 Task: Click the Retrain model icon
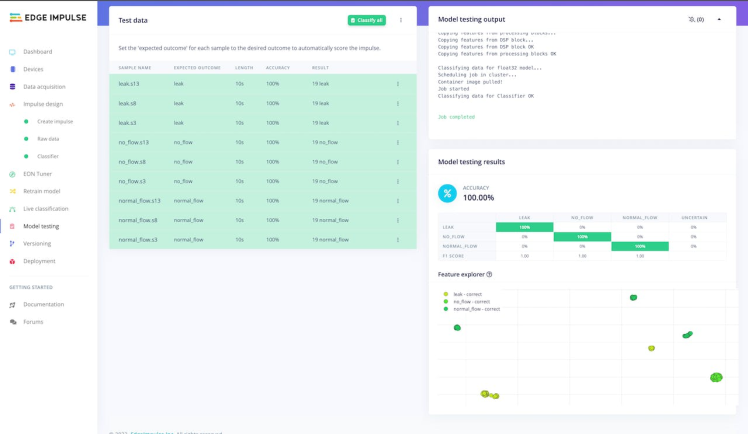coord(12,191)
